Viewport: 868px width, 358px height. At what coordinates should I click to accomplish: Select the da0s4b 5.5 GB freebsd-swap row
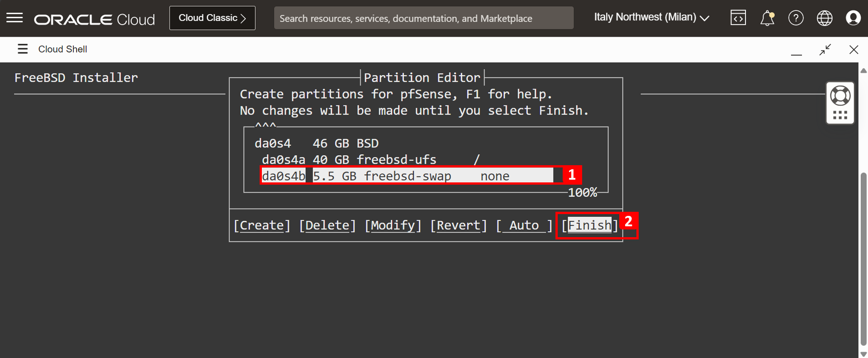point(407,176)
